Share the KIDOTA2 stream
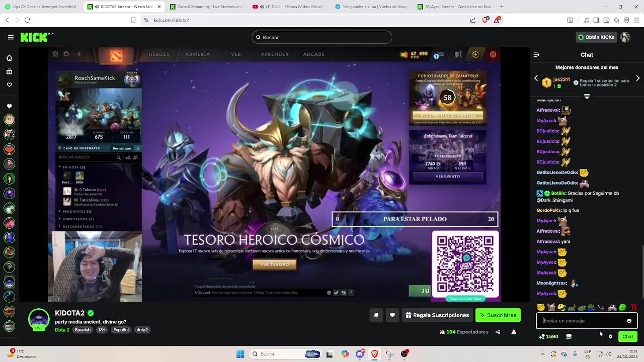 498,332
